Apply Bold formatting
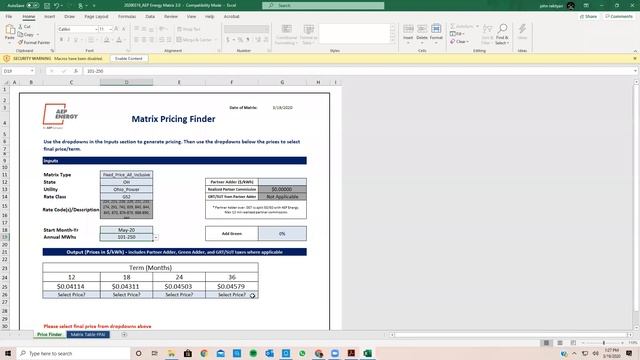This screenshot has width=640, height=360. 61,40
